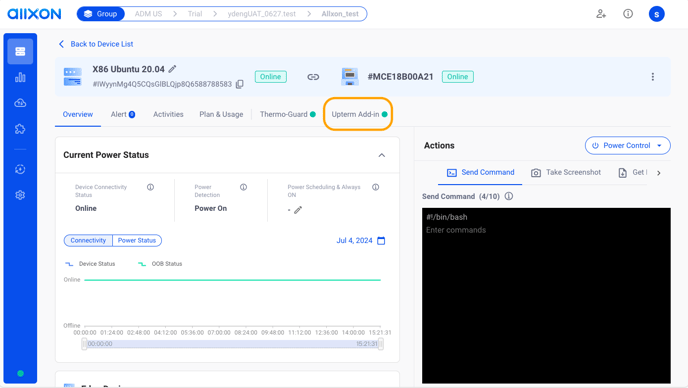
Task: Switch to the Overview tab
Action: point(78,115)
